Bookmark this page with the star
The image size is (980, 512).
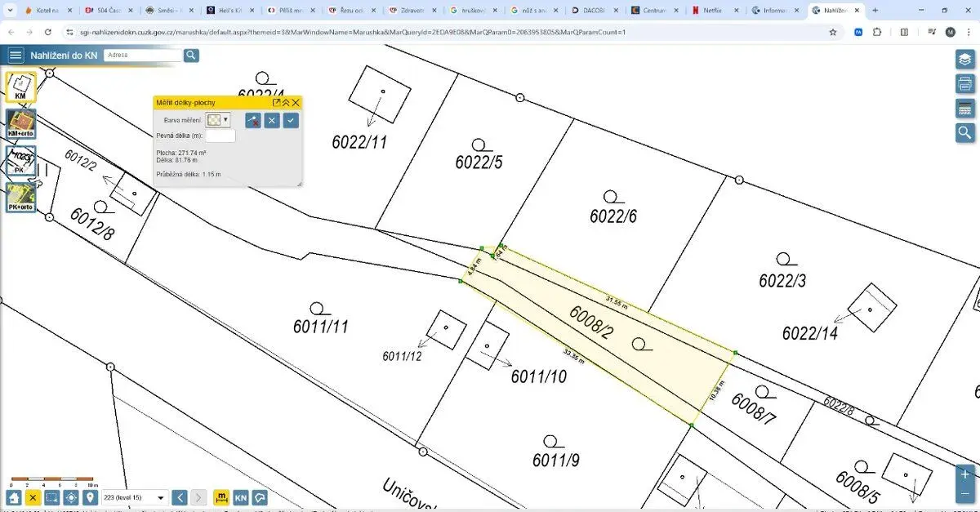[x=833, y=32]
